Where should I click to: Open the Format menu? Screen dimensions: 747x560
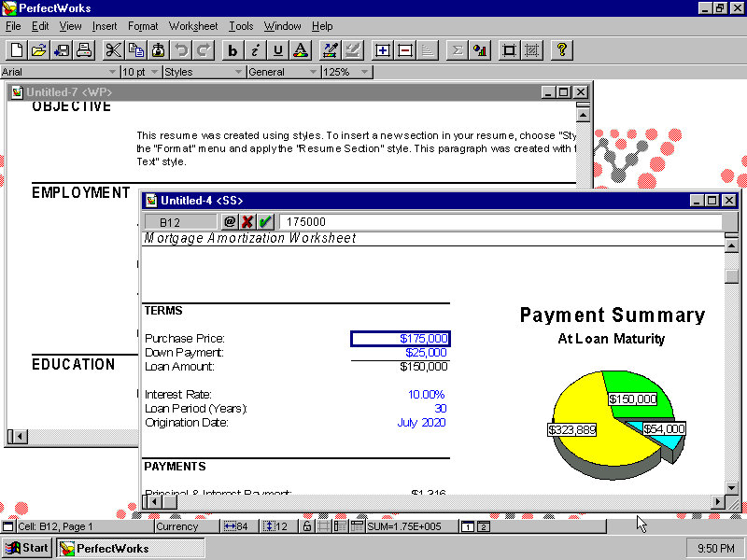[143, 26]
